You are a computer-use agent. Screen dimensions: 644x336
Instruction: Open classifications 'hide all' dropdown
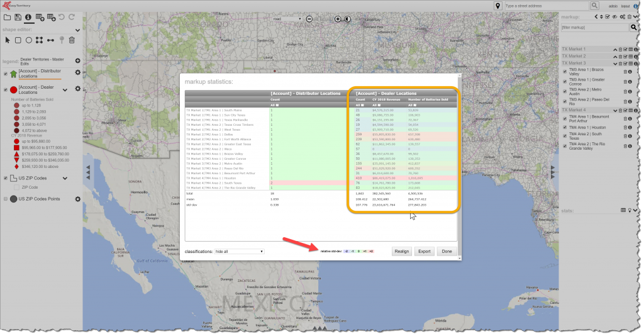pyautogui.click(x=239, y=252)
